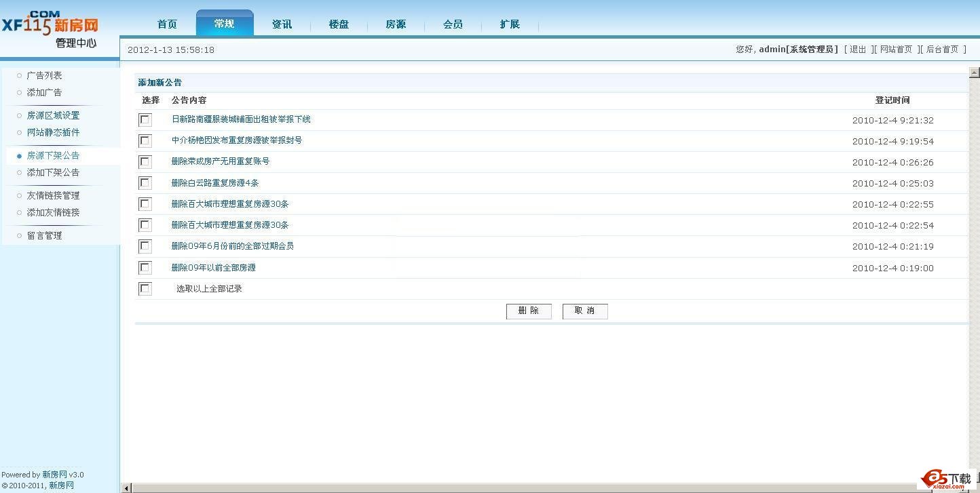
Task: Click the vertical scrollbar up arrow
Action: click(975, 73)
